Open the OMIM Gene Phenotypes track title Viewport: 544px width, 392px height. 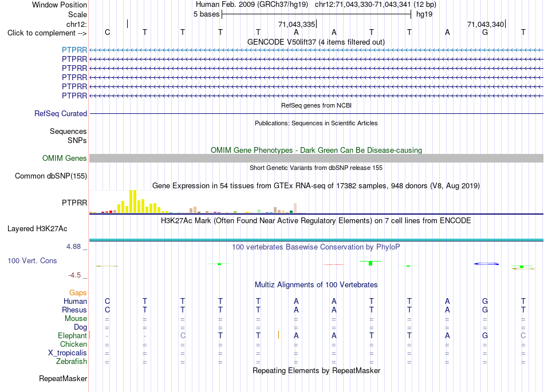(316, 150)
